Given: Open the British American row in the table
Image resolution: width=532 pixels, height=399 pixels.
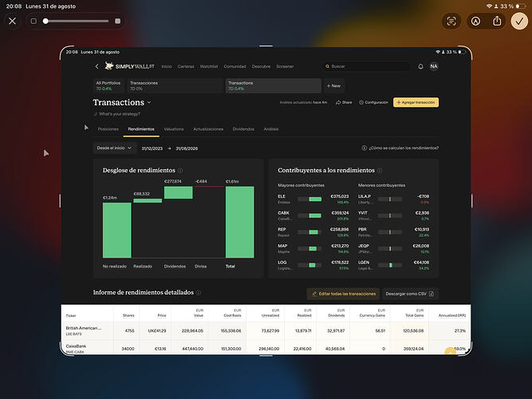Looking at the screenshot, I should (x=266, y=330).
